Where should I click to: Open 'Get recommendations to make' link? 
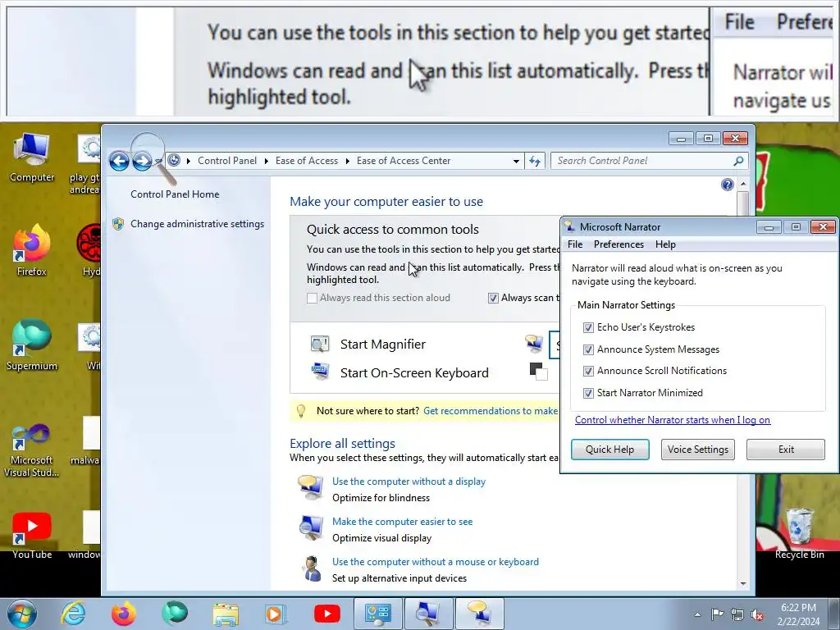491,411
